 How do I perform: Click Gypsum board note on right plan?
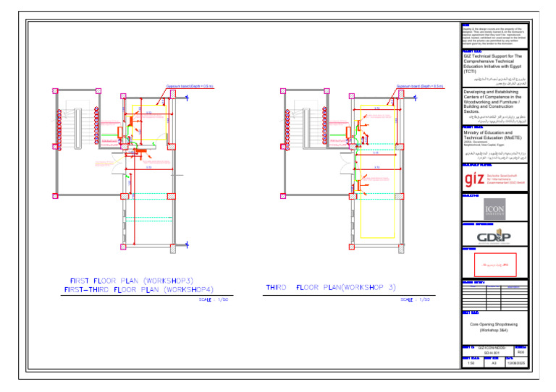pos(420,86)
